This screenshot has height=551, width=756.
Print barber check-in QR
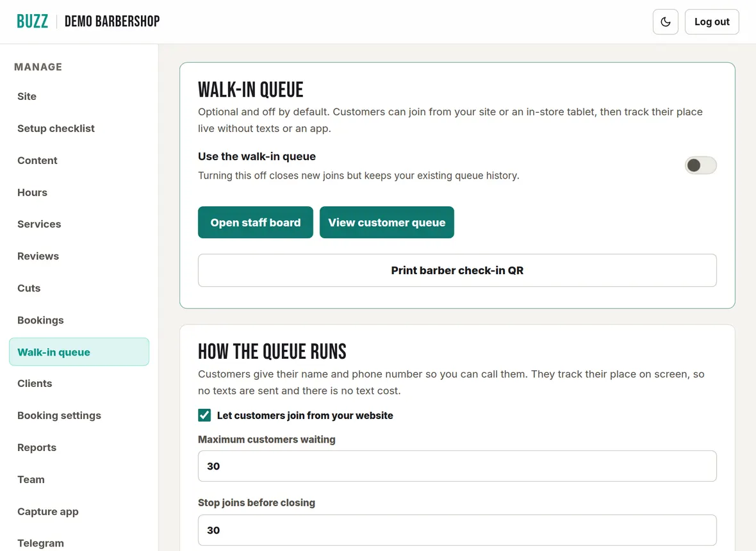pos(457,270)
